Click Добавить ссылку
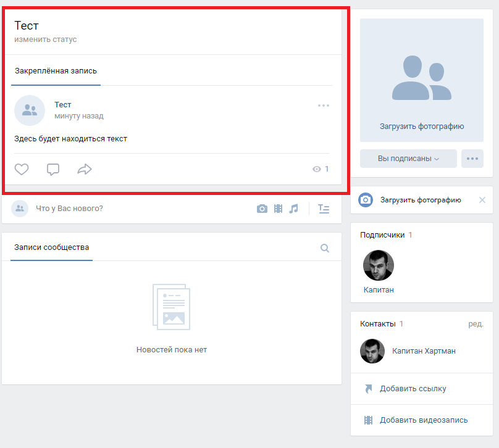Viewport: 499px width, 448px height. pos(413,389)
